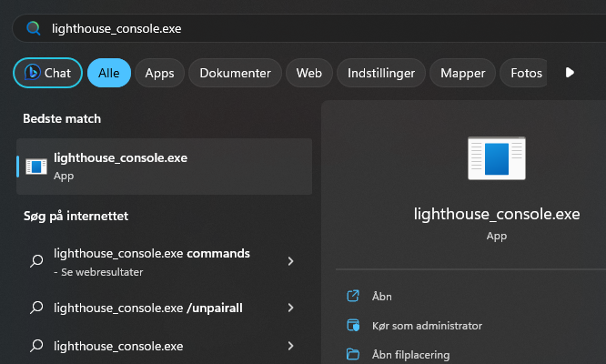The height and width of the screenshot is (364, 606).
Task: Open the lighthouse_console.exe best match result
Action: 165,167
